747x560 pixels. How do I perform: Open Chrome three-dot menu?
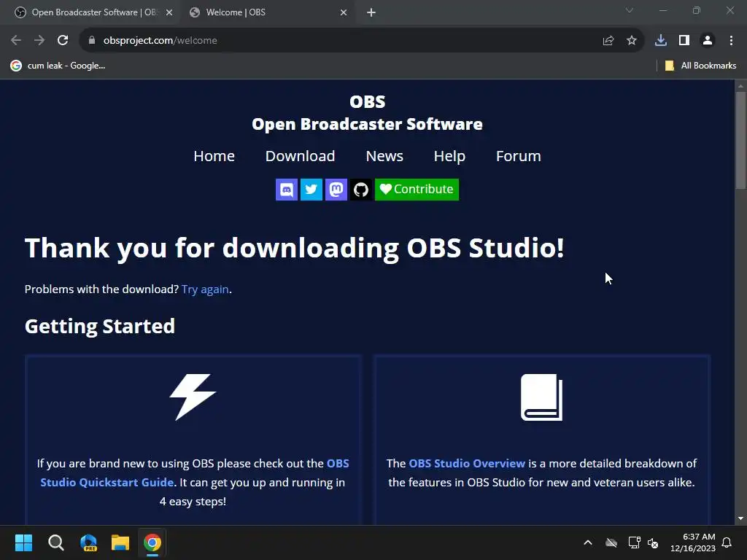pyautogui.click(x=731, y=41)
